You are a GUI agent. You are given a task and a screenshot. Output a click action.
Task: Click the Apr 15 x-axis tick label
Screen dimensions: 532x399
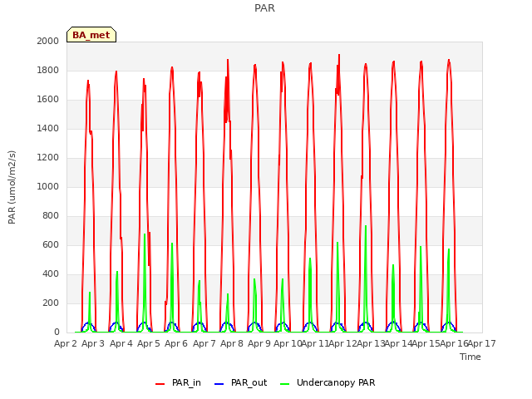point(426,343)
